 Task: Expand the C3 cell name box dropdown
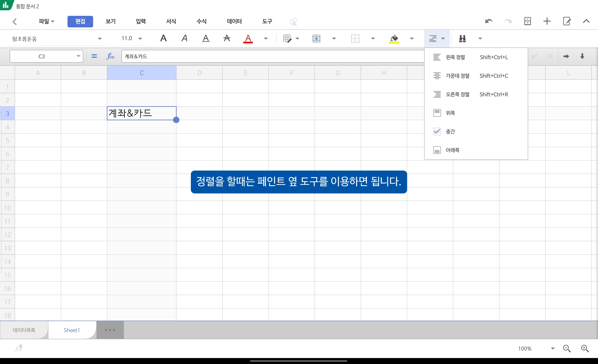(x=78, y=56)
